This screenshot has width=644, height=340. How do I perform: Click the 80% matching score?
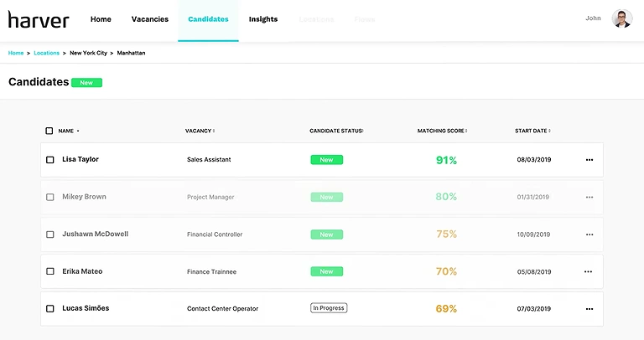(446, 197)
